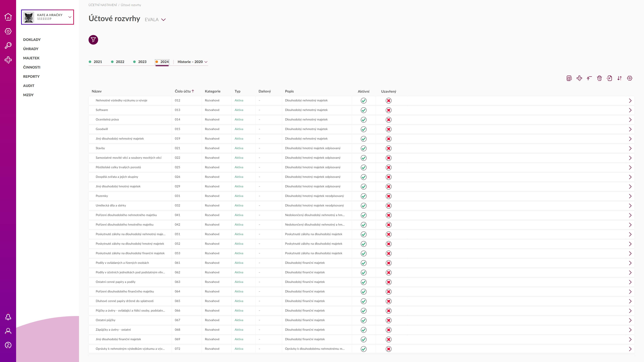Open the home icon in left rail
The height and width of the screenshot is (362, 644).
pos(8,17)
